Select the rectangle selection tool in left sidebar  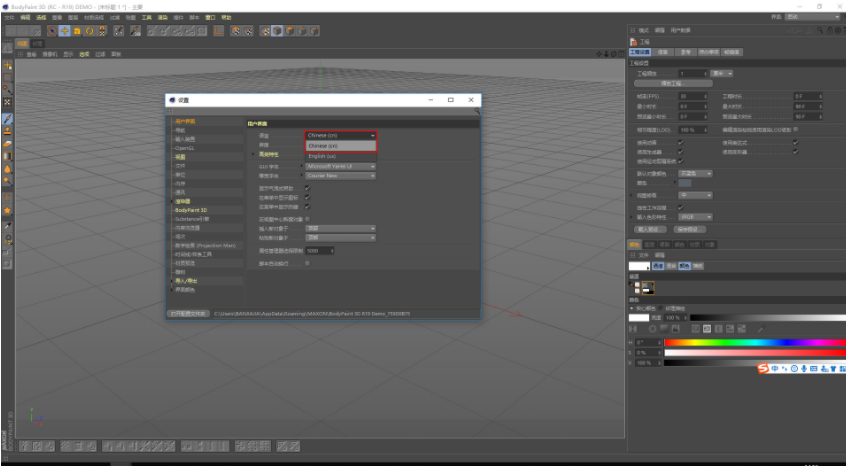[8, 77]
